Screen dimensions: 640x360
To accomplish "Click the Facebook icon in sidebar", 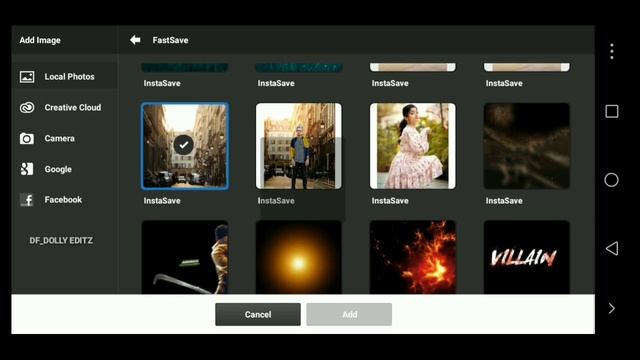I will pos(27,200).
